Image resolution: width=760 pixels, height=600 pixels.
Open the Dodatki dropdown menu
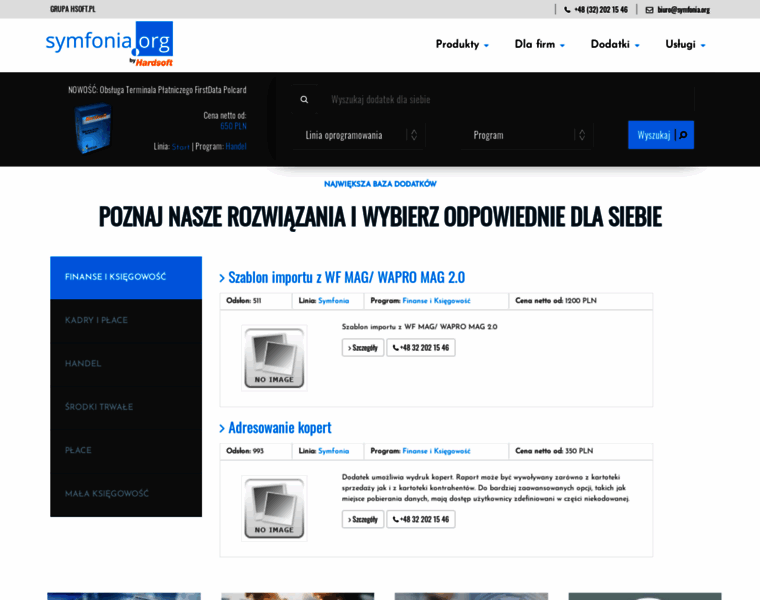click(615, 45)
